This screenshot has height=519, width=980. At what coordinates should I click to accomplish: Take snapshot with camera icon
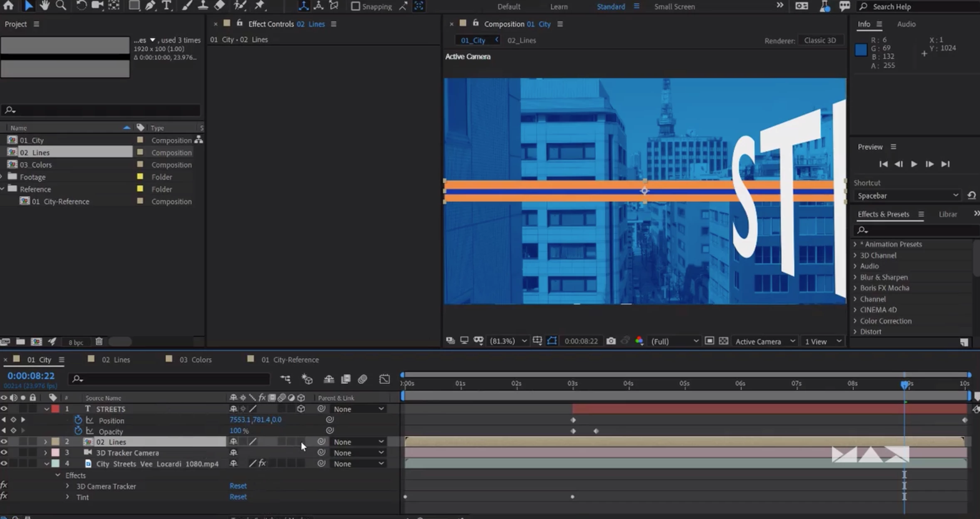(611, 341)
